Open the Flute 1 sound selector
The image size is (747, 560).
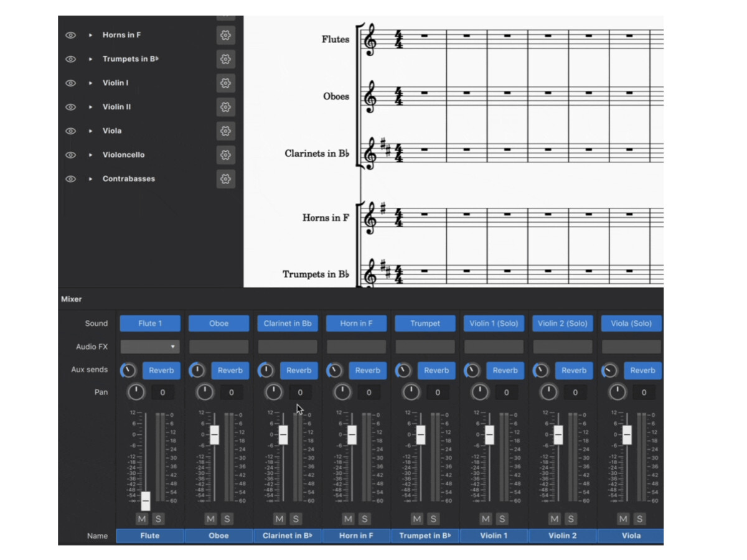150,324
